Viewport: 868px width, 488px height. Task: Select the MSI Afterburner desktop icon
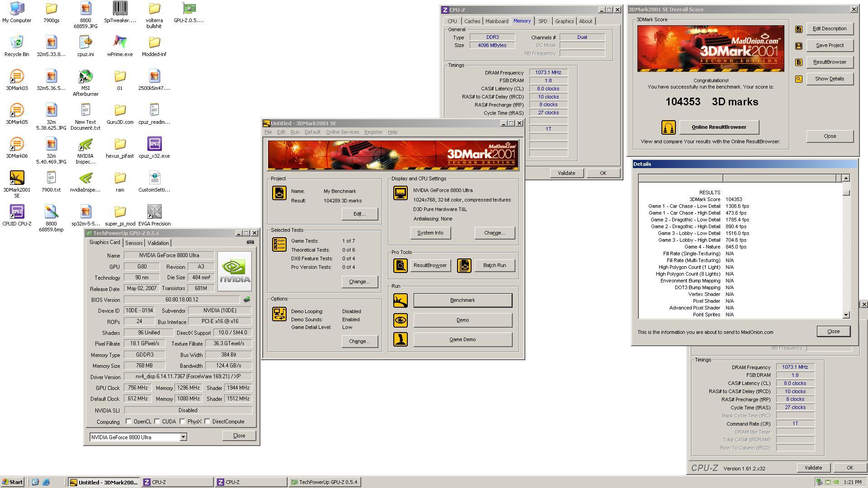point(85,83)
